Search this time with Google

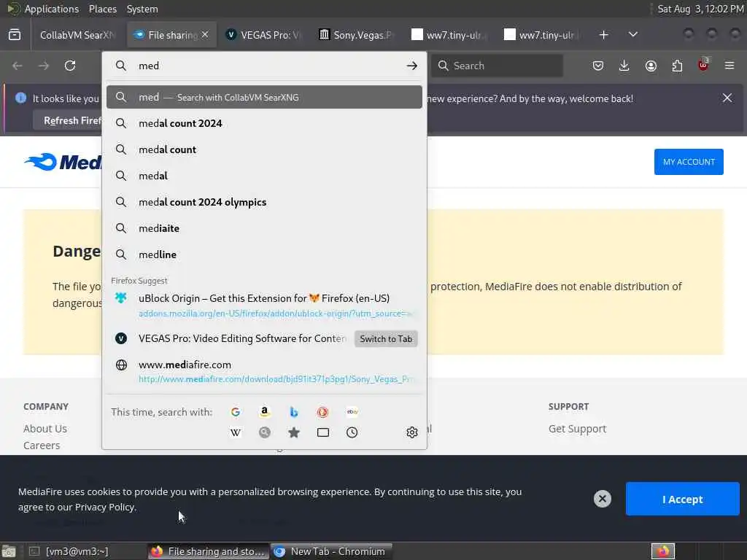coord(236,412)
